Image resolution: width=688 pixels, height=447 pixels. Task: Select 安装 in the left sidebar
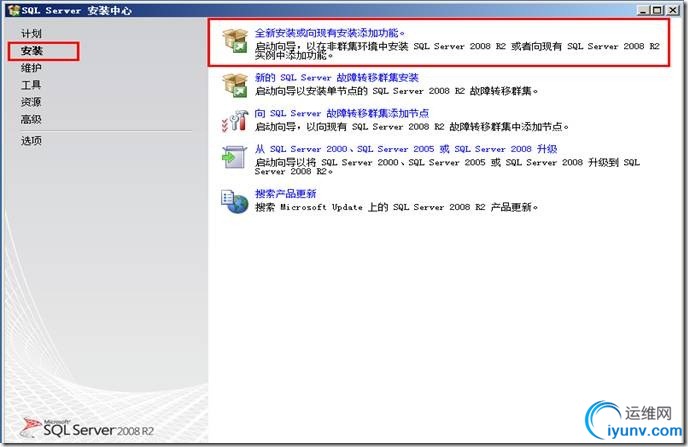pos(32,51)
